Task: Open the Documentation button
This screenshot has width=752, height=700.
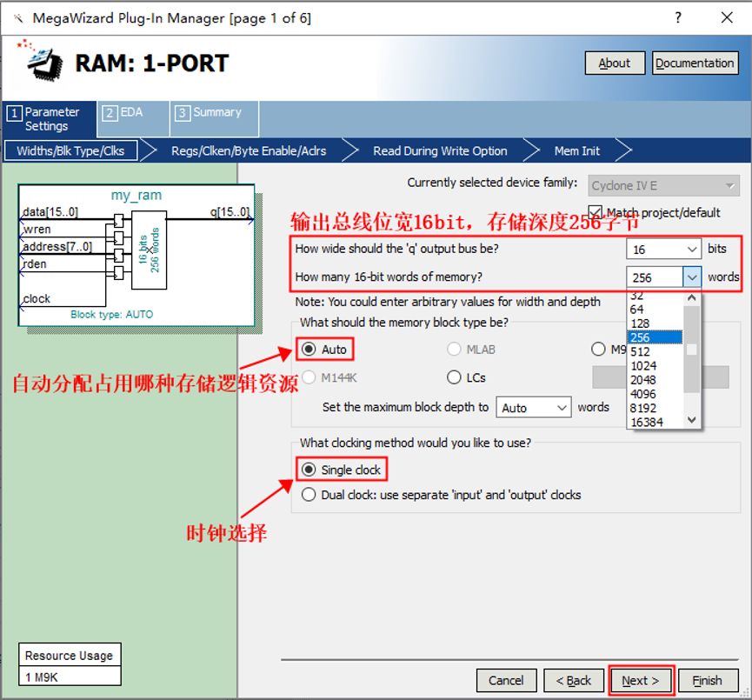Action: 695,63
